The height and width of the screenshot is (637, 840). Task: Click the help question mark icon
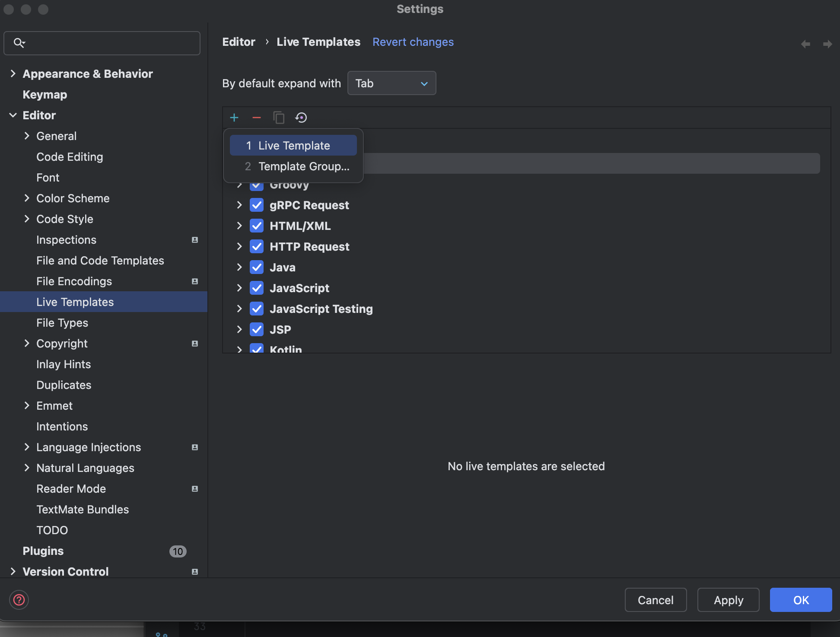[19, 600]
